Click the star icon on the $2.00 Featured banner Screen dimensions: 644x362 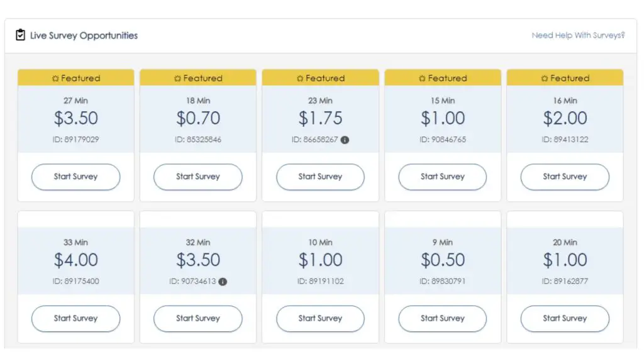pos(544,78)
